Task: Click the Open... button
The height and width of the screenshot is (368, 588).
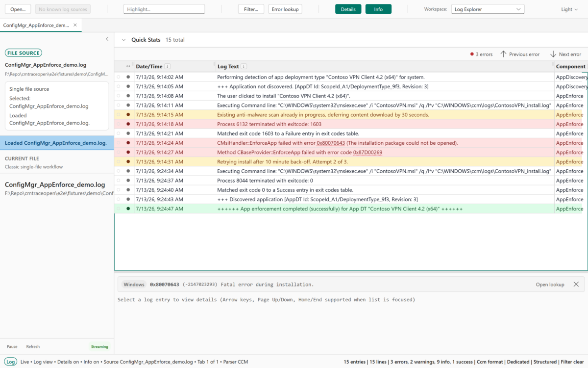Action: click(18, 9)
